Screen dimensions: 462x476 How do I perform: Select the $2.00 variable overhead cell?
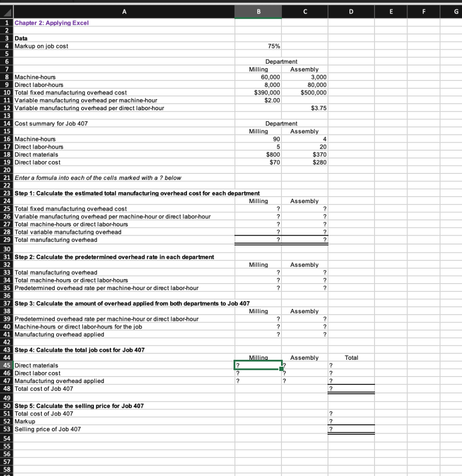[x=258, y=100]
